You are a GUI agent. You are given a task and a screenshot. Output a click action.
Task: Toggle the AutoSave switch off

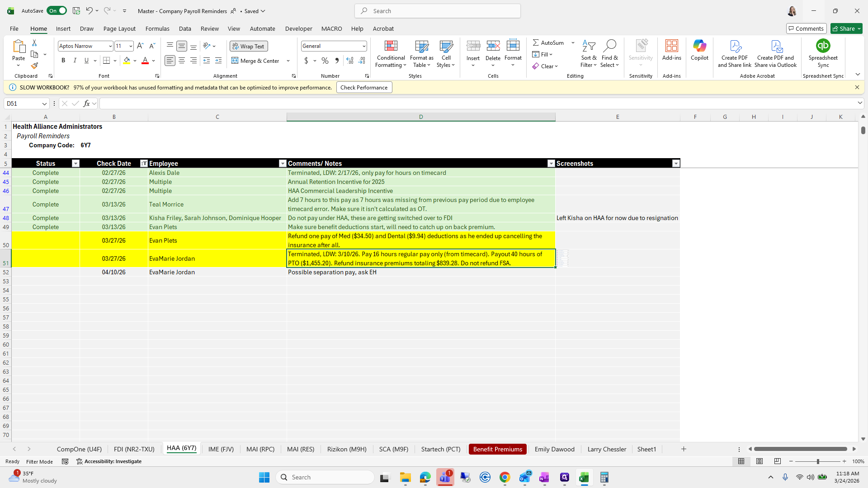tap(57, 11)
